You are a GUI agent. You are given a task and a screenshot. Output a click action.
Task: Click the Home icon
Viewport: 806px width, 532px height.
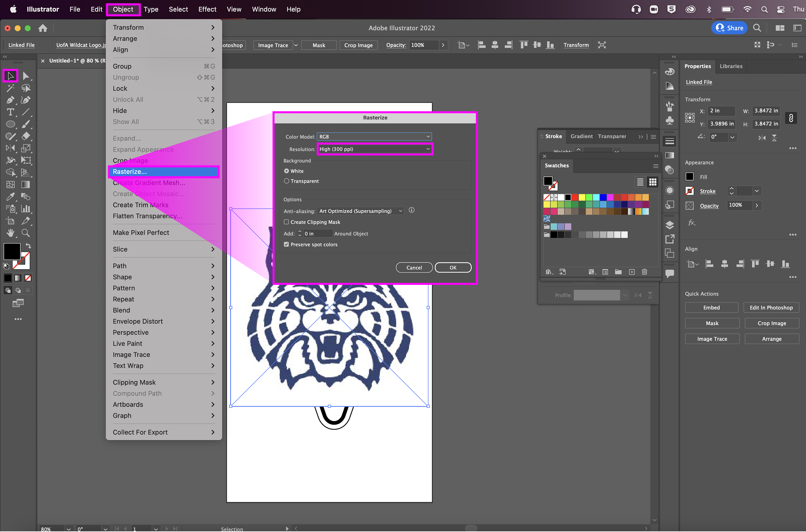(43, 28)
